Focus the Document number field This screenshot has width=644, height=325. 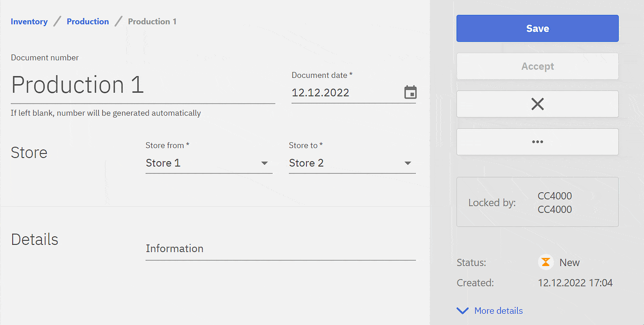[142, 85]
